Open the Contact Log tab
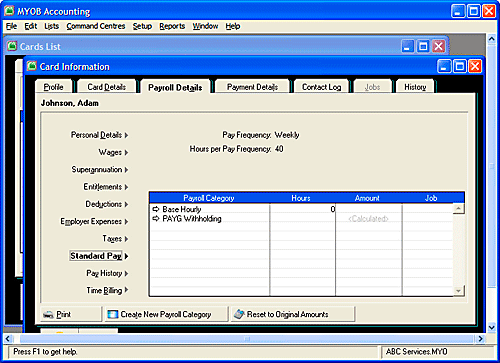 point(321,87)
